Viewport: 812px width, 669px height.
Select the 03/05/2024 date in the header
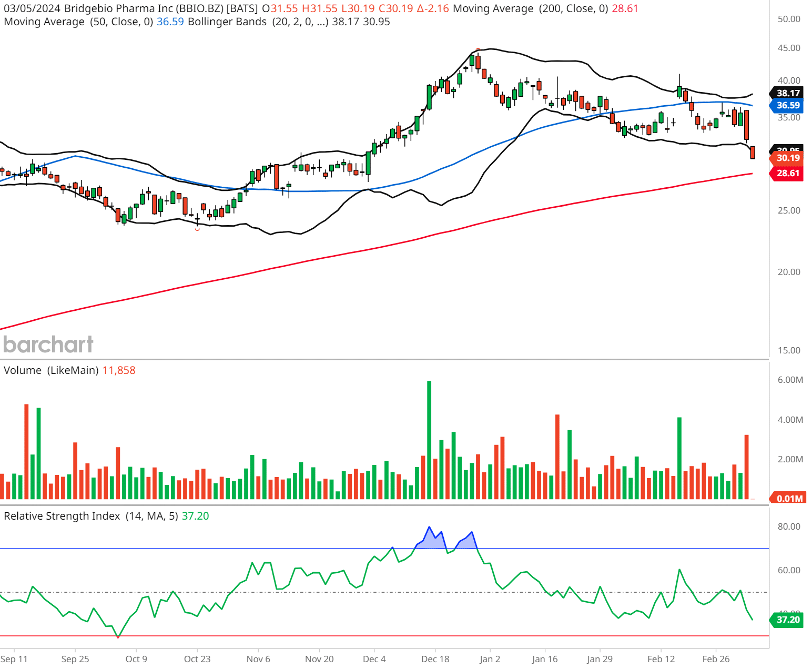32,8
